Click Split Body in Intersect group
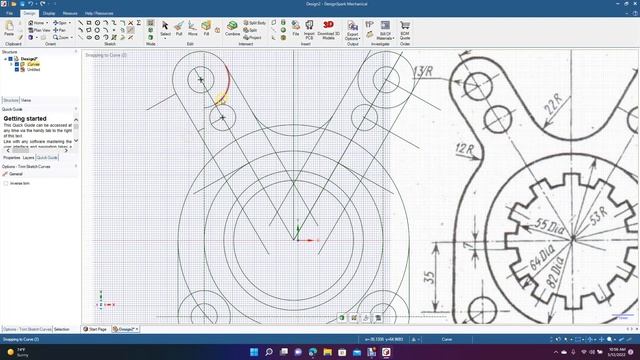640x360 pixels. tap(255, 23)
